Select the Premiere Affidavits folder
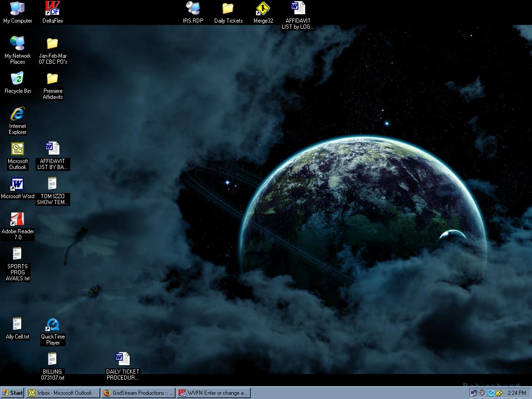Screen dimensions: 532x399 tap(53, 79)
